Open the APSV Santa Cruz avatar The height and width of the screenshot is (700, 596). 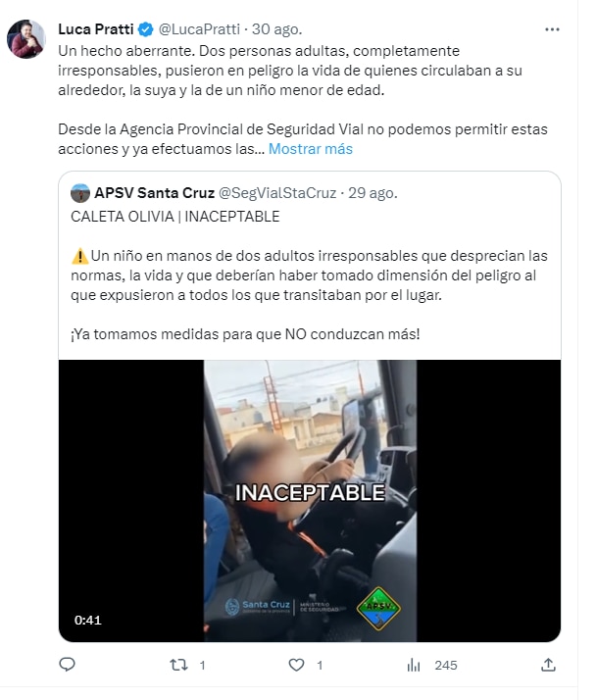(x=80, y=193)
